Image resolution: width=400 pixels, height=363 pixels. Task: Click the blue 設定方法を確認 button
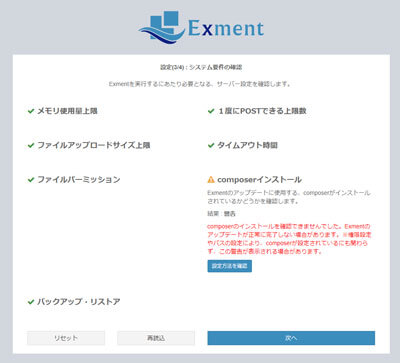(x=230, y=266)
